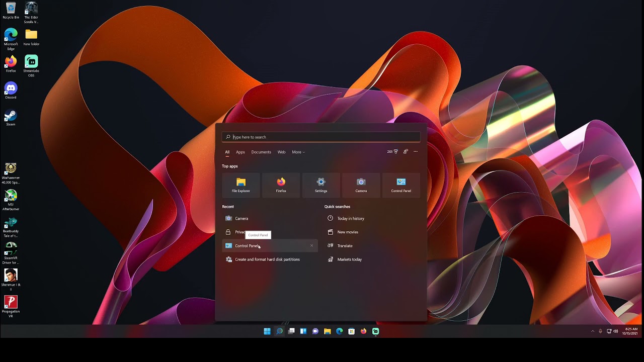Select Propagation VR desktop shortcut
Screen dimensions: 644x362
tap(11, 307)
